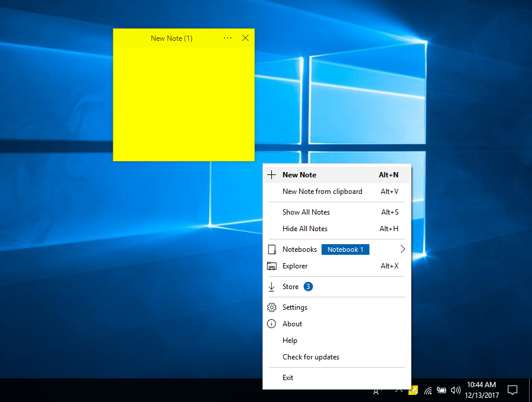Expand the Notebooks submenu chevron
Screen dimensions: 532x402
click(403, 249)
